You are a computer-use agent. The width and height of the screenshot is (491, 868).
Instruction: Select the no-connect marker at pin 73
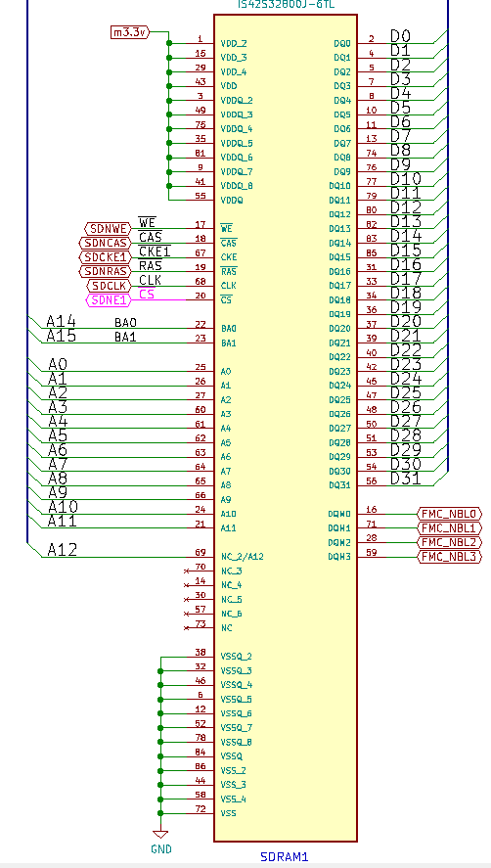pyautogui.click(x=186, y=627)
